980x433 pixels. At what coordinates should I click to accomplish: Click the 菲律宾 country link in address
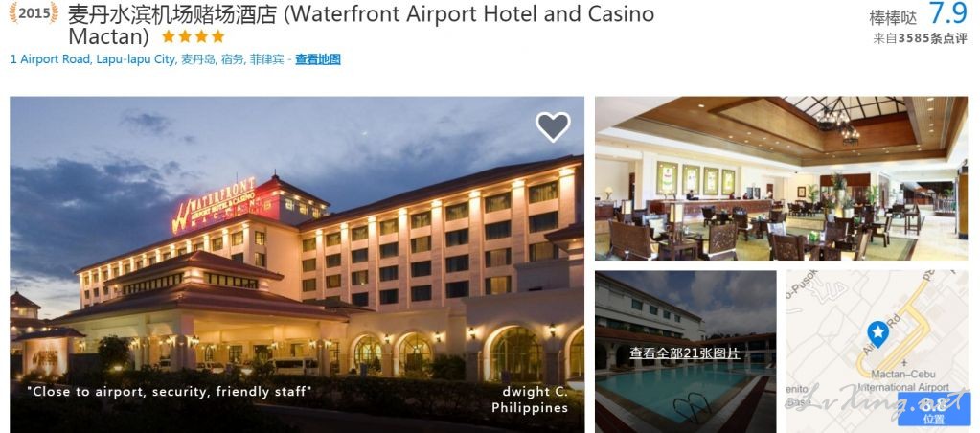266,60
